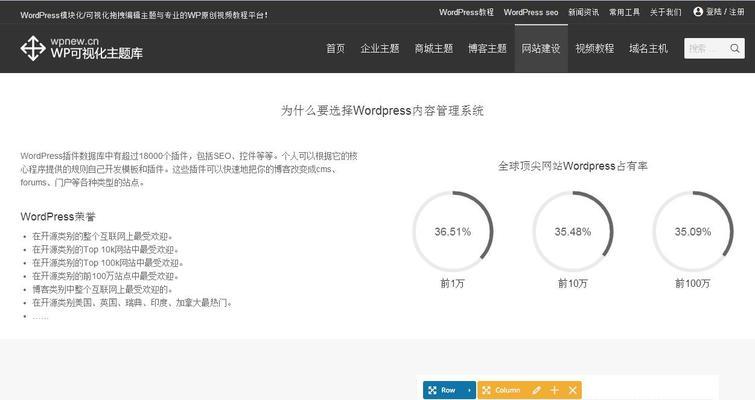The width and height of the screenshot is (755, 400).
Task: Click the list item starting 博客类别中
Action: [102, 289]
